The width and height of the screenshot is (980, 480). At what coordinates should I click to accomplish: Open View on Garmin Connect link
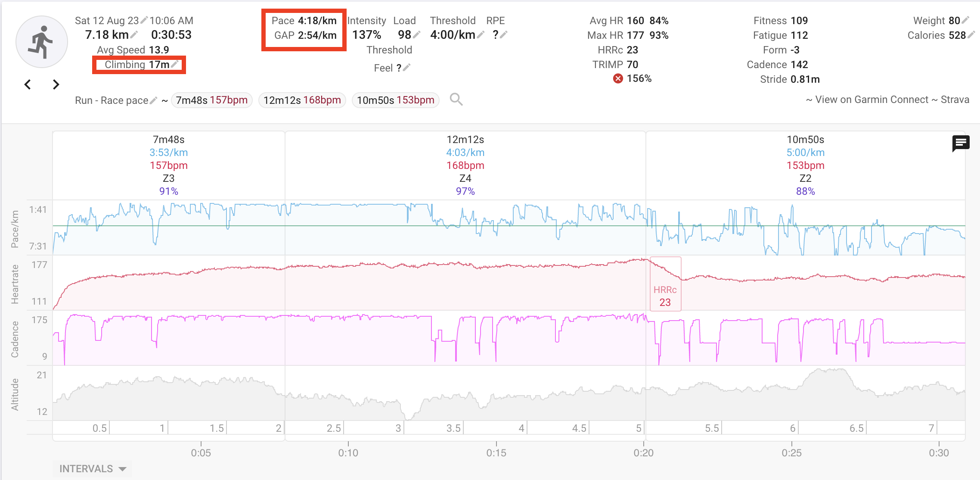tap(872, 100)
